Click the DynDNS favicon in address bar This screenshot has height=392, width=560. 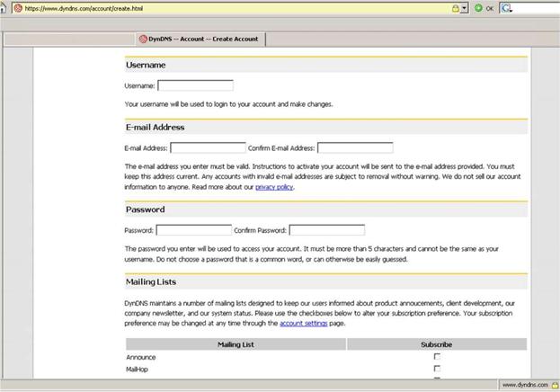pyautogui.click(x=18, y=8)
